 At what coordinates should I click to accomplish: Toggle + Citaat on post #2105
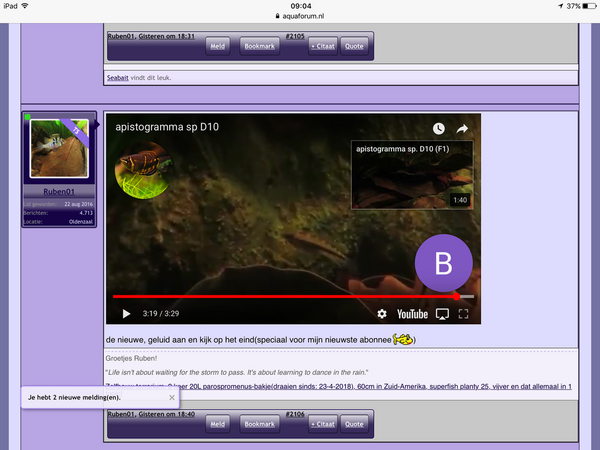(320, 46)
